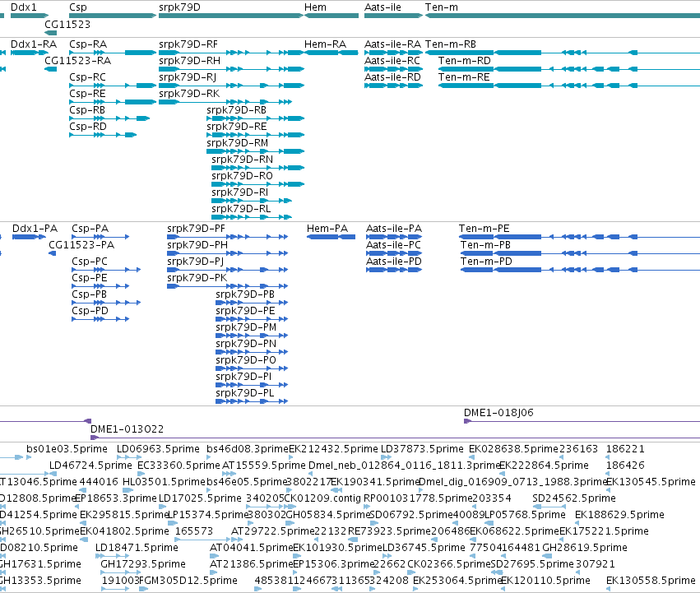This screenshot has height=593, width=700.
Task: Select EST LD46724.5prime
Action: (x=90, y=466)
